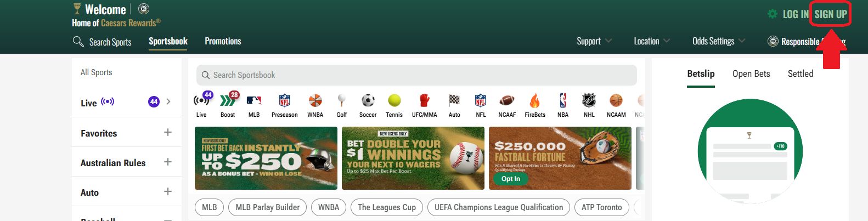This screenshot has width=868, height=221.
Task: Open the Odds Settings dropdown
Action: 719,41
